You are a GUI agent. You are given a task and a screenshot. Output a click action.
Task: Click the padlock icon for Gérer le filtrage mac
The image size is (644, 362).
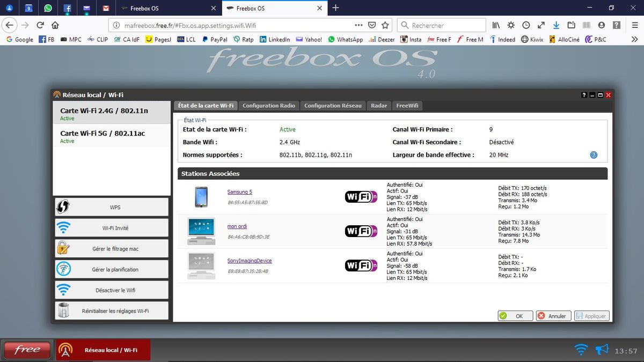(62, 248)
